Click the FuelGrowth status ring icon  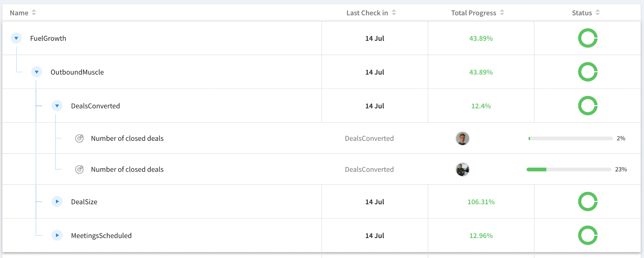tap(588, 38)
